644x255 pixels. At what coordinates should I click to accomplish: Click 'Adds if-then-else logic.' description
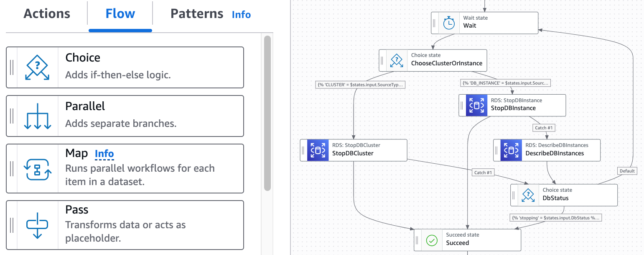(118, 75)
